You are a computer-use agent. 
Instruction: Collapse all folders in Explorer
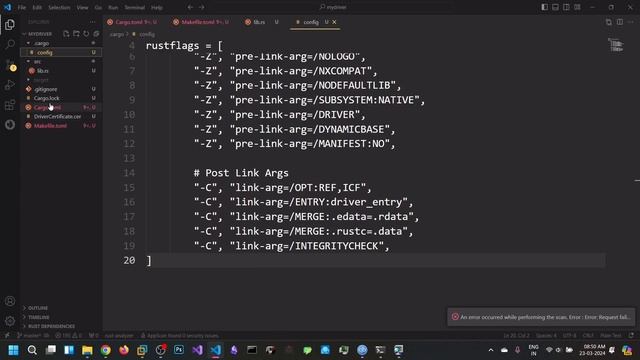96,34
